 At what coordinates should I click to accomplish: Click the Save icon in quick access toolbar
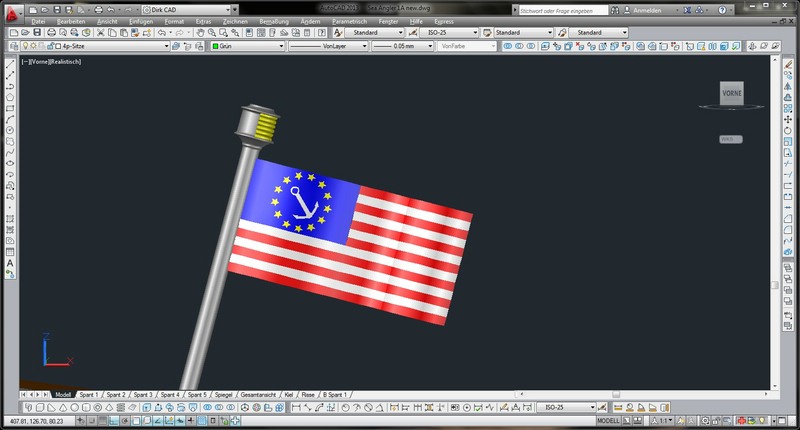coord(57,10)
